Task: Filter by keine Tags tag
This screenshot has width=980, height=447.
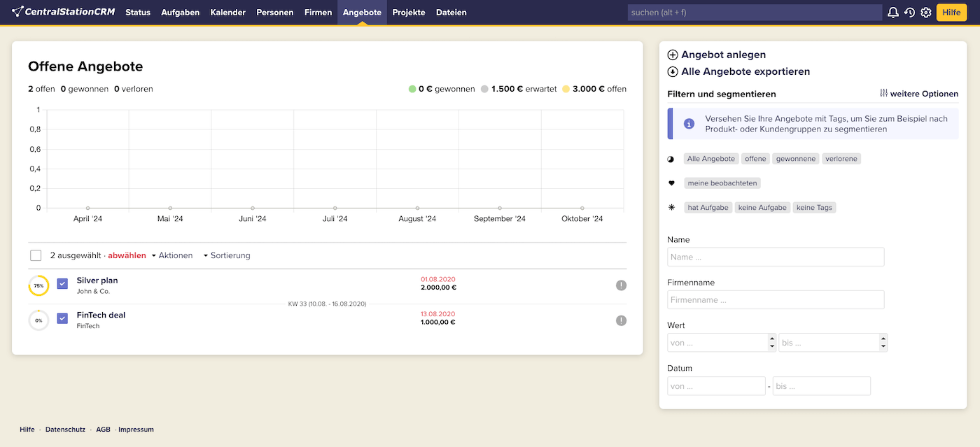Action: pyautogui.click(x=815, y=208)
